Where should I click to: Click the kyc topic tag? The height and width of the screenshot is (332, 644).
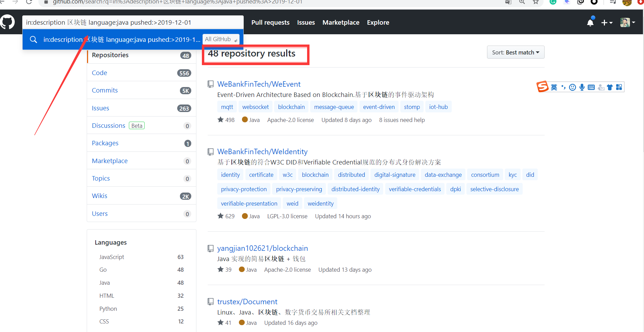tap(512, 175)
